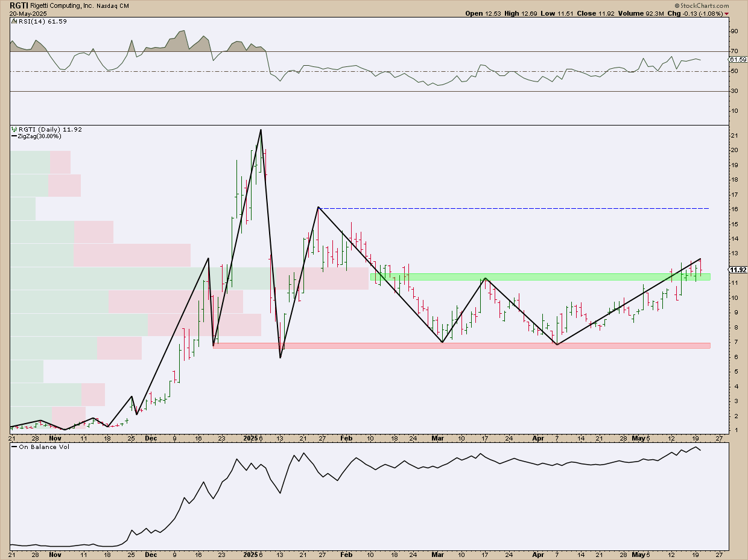Screen dimensions: 748x560
Task: Select the RGTI ticker symbol in header
Action: point(18,5)
